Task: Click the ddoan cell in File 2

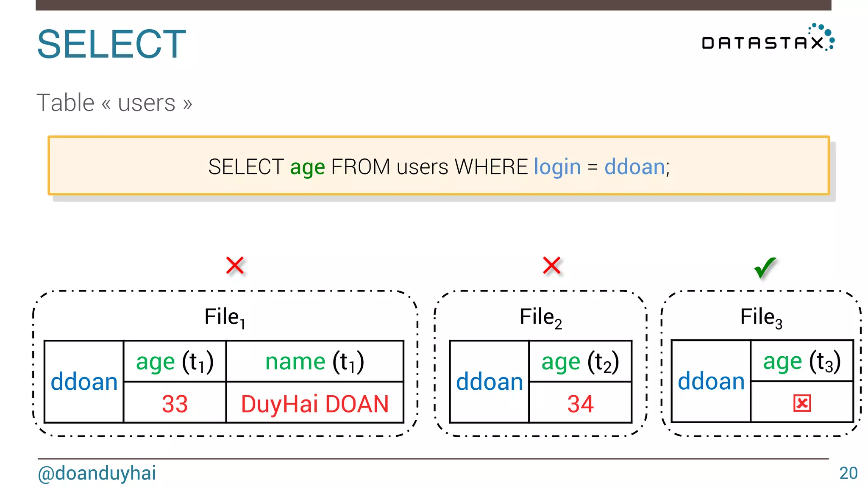Action: pyautogui.click(x=490, y=382)
